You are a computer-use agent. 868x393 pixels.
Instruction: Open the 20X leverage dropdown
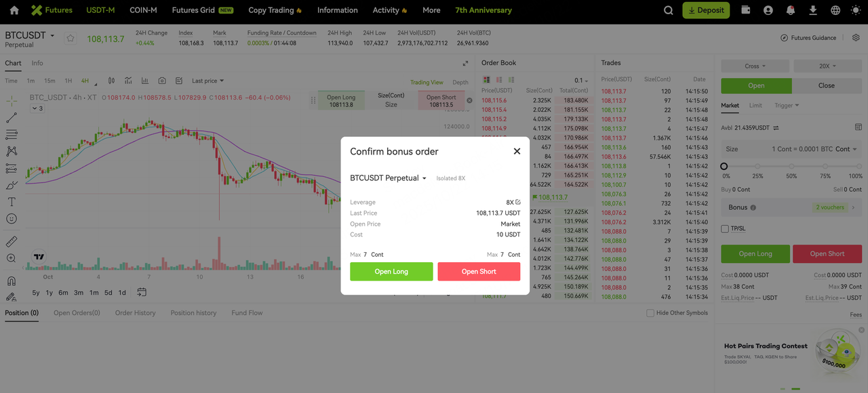pyautogui.click(x=827, y=66)
